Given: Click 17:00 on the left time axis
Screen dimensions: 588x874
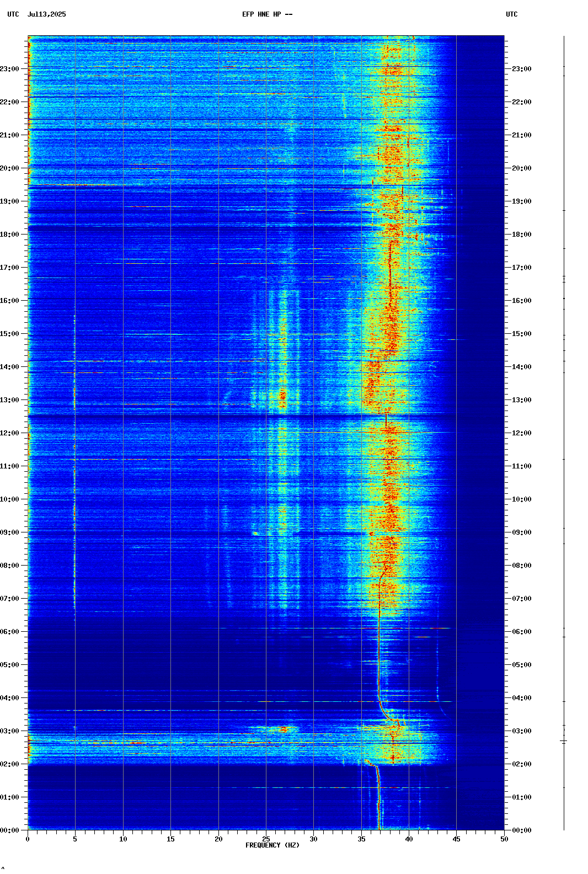Looking at the screenshot, I should click(x=10, y=268).
